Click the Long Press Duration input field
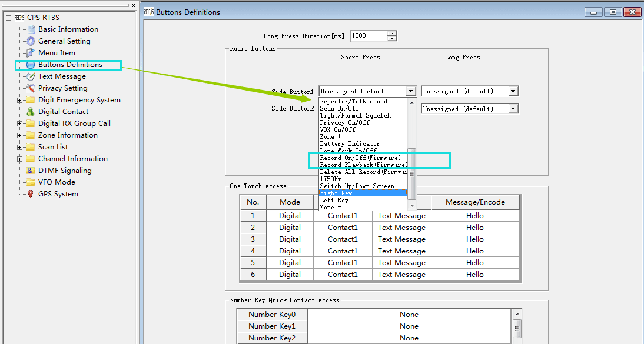 click(369, 36)
